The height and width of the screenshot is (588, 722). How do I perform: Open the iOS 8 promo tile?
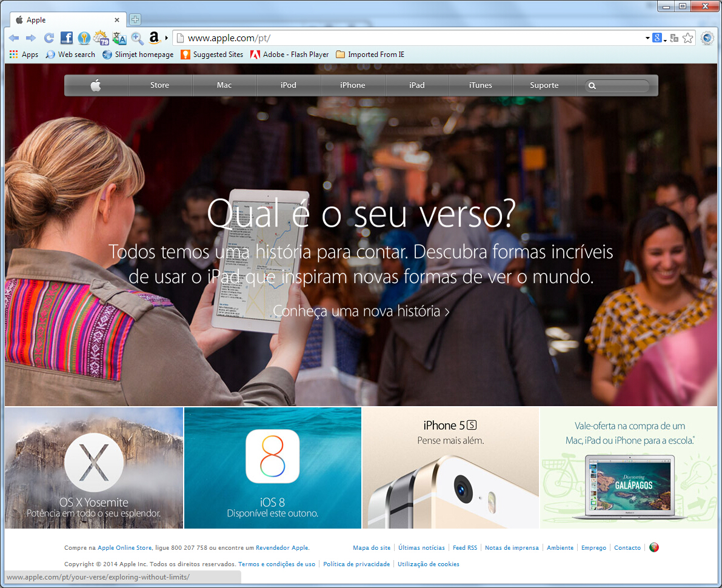click(273, 467)
